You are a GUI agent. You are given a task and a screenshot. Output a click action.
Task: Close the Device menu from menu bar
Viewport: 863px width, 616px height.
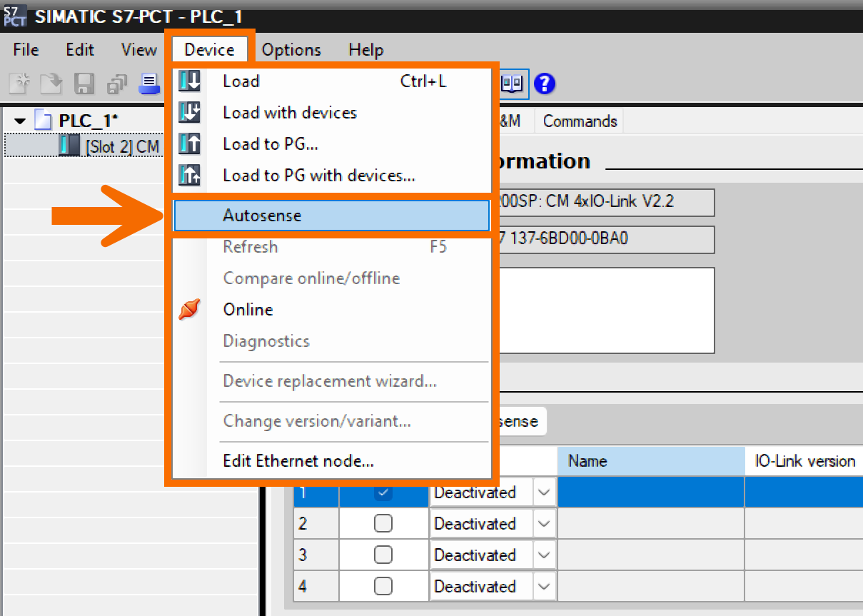(x=209, y=50)
